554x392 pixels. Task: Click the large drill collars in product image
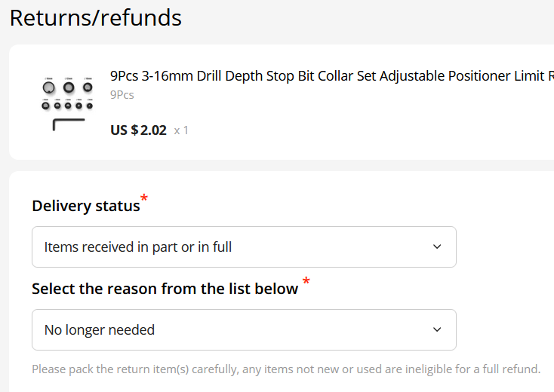(68, 88)
